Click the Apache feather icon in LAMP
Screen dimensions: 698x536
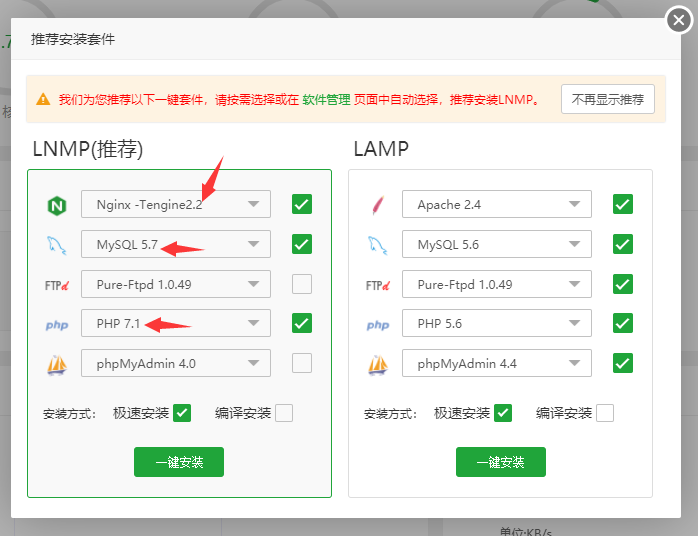(x=378, y=205)
